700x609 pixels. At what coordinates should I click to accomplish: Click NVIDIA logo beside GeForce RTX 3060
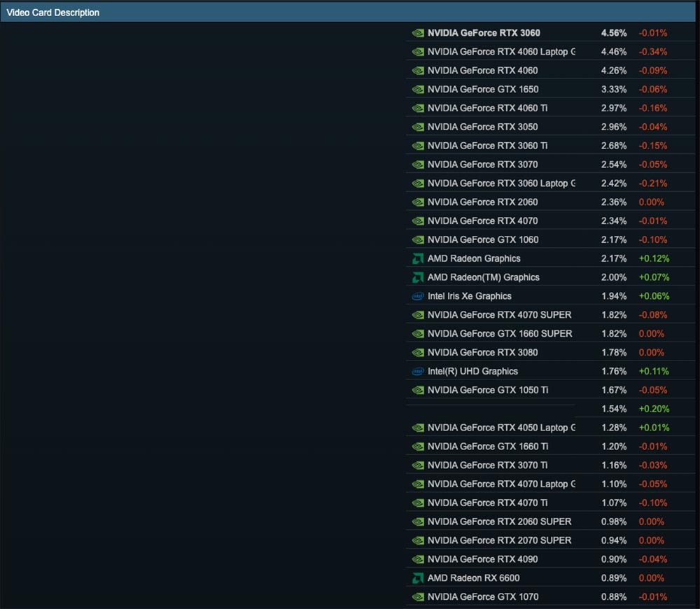[418, 33]
